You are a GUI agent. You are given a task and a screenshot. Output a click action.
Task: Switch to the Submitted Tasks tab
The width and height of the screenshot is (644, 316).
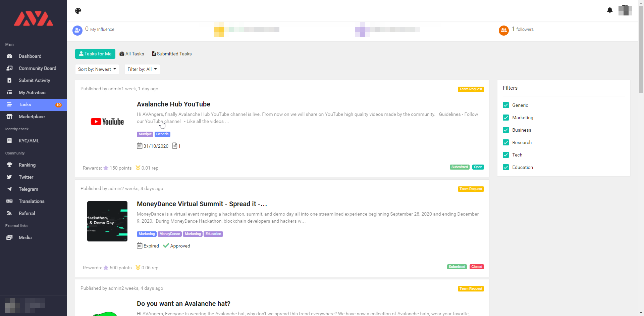[x=172, y=54]
